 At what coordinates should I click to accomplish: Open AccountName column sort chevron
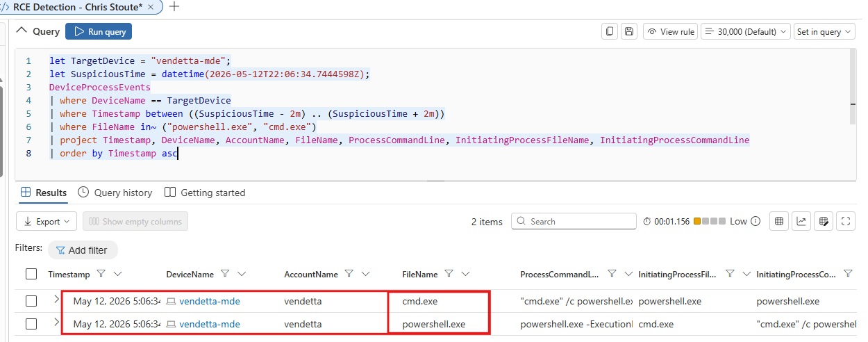(366, 274)
